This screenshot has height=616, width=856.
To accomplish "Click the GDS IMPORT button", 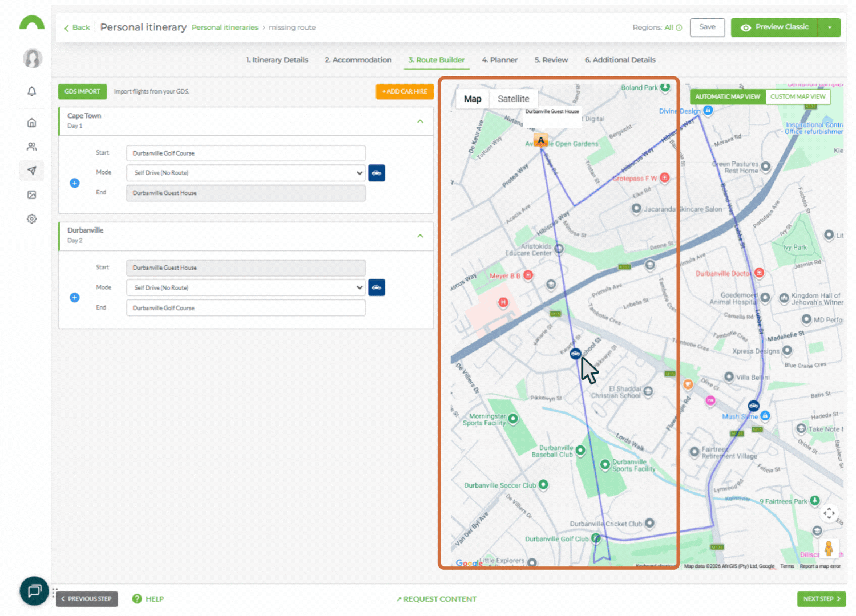I will 82,91.
